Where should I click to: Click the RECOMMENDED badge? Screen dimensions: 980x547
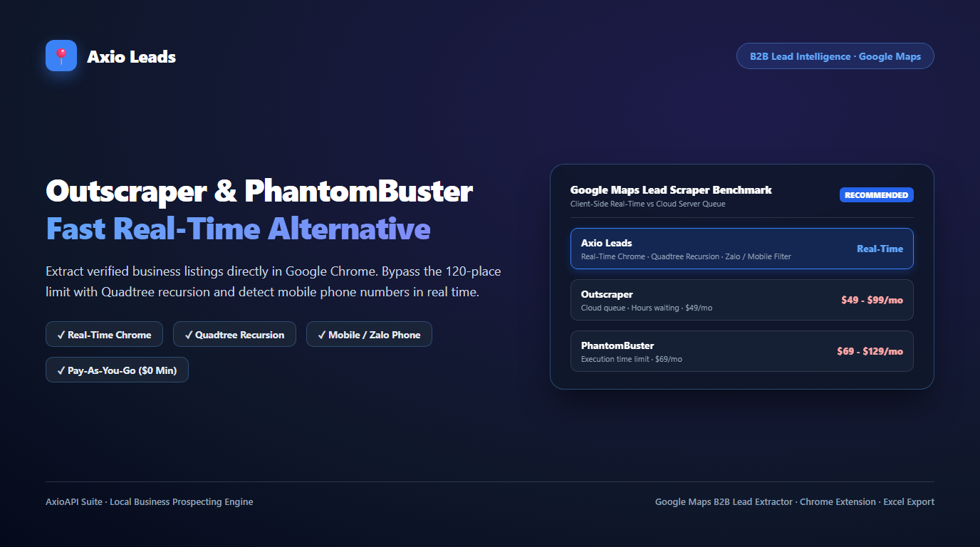[x=876, y=195]
